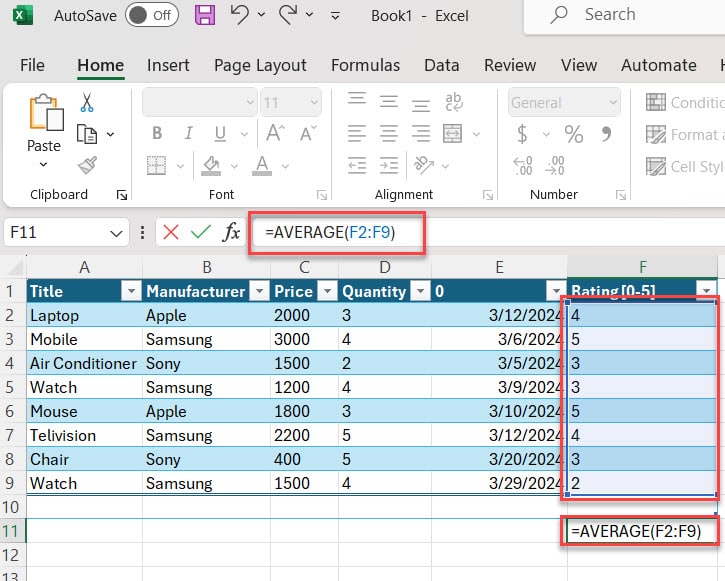
Task: Click the Copy icon
Action: coord(87,134)
